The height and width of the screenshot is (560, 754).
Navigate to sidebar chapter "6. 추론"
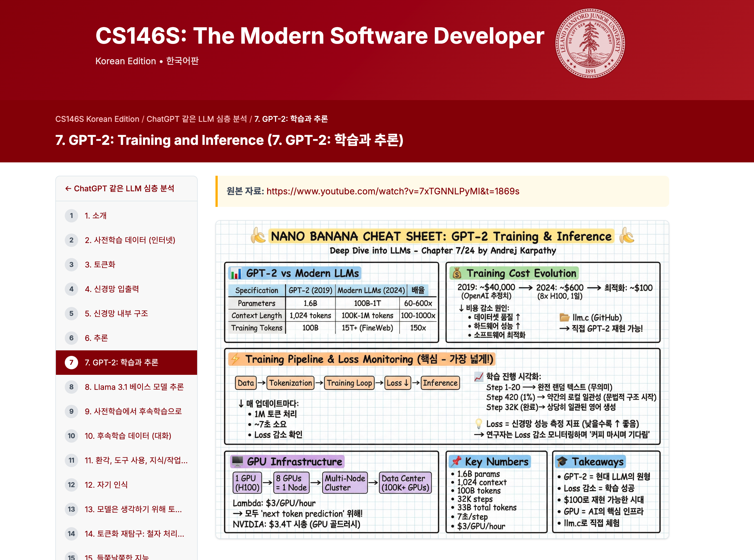click(x=127, y=338)
